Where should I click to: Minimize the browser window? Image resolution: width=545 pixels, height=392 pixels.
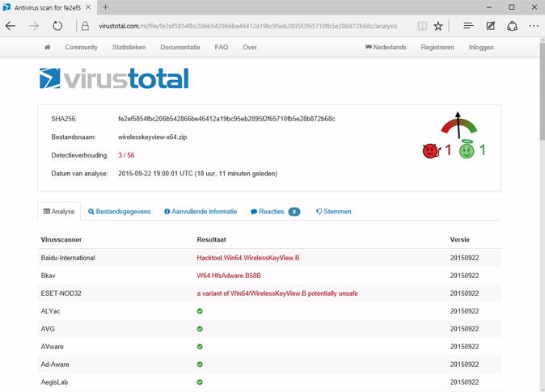489,7
